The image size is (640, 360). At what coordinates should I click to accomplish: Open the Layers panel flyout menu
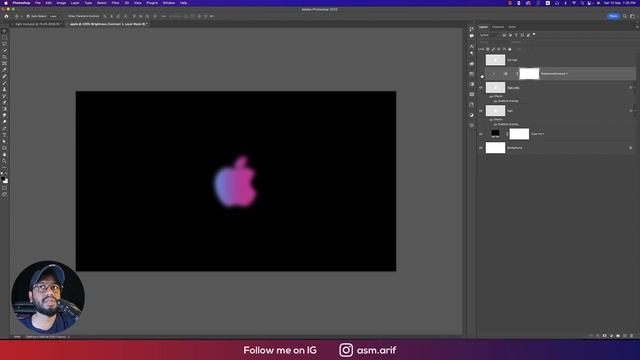pos(637,27)
